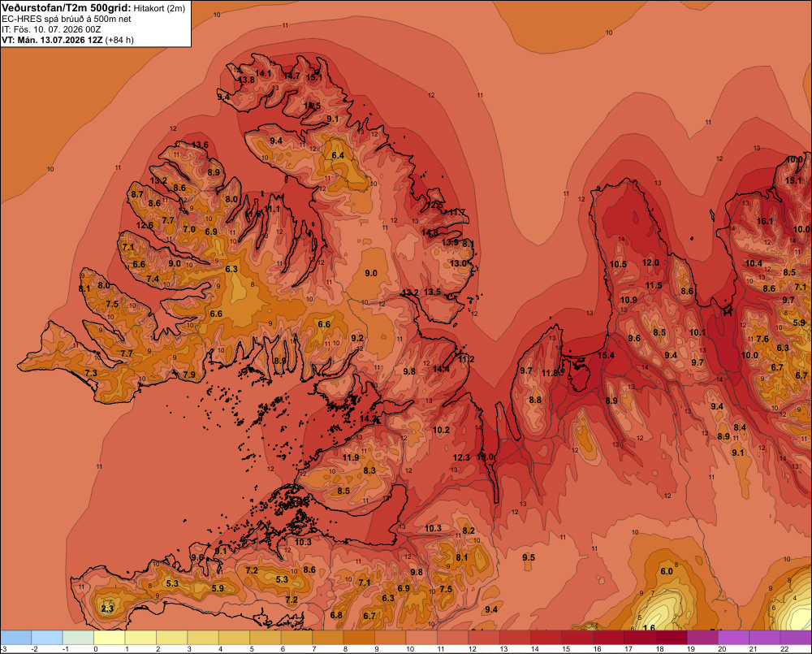The width and height of the screenshot is (812, 654).
Task: Click the 11.9 temperature value on the map
Action: click(x=351, y=457)
